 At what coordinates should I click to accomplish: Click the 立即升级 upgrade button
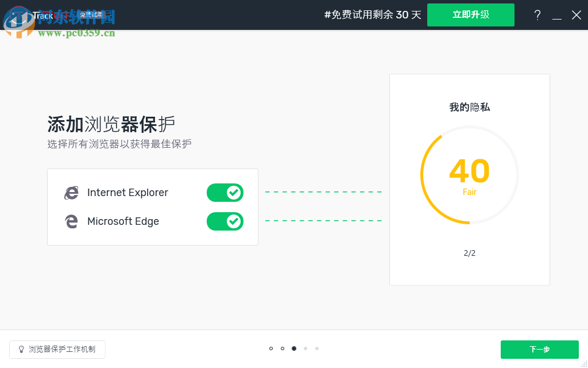(470, 15)
